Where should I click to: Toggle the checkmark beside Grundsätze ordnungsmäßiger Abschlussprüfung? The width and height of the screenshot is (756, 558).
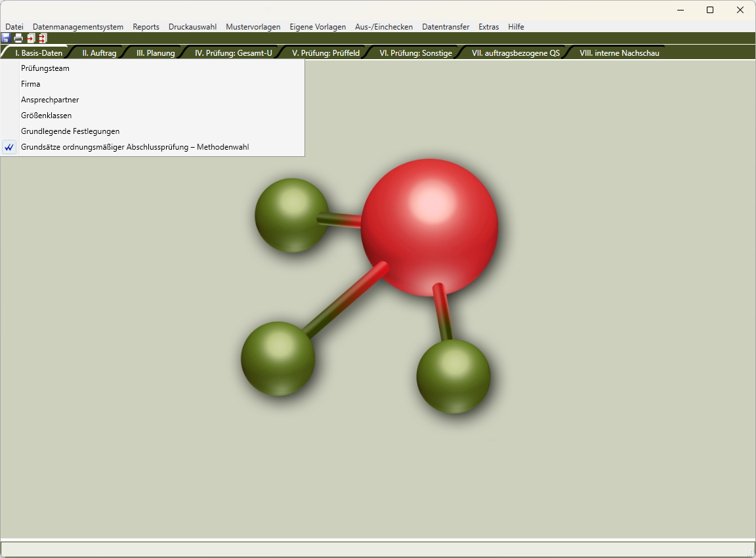pyautogui.click(x=9, y=148)
